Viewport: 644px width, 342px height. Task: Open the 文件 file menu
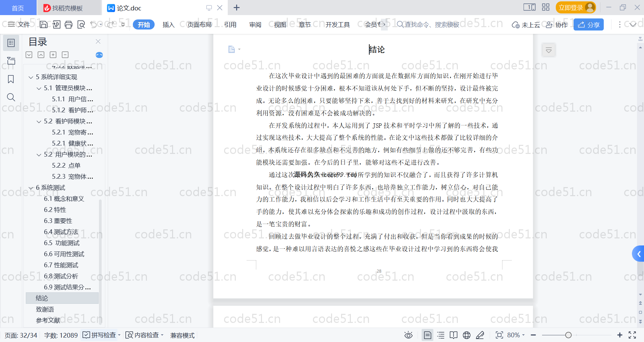coord(19,24)
